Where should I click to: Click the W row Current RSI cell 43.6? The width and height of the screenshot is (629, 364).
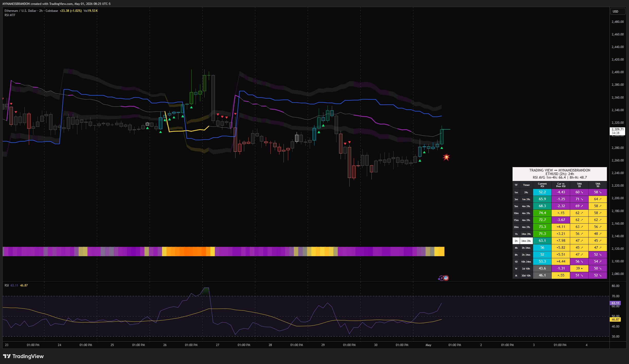coord(542,269)
